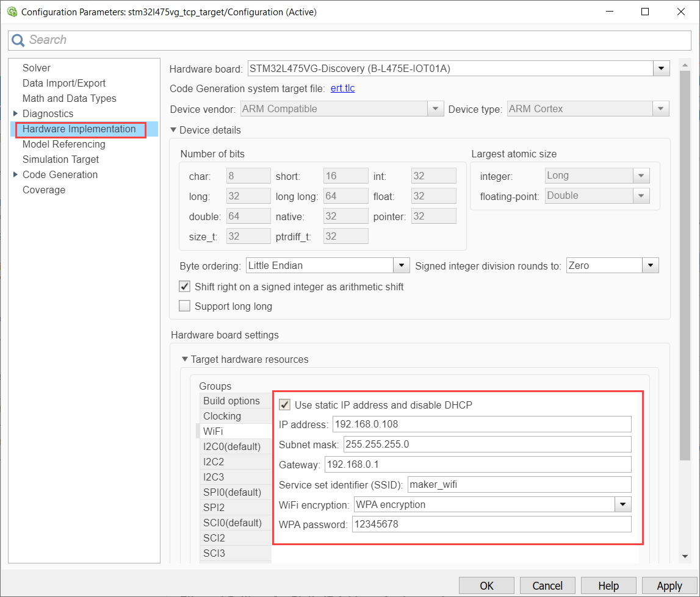This screenshot has height=597, width=700.
Task: Click the Configuration Parameters gear icon in title bar
Action: [x=11, y=12]
